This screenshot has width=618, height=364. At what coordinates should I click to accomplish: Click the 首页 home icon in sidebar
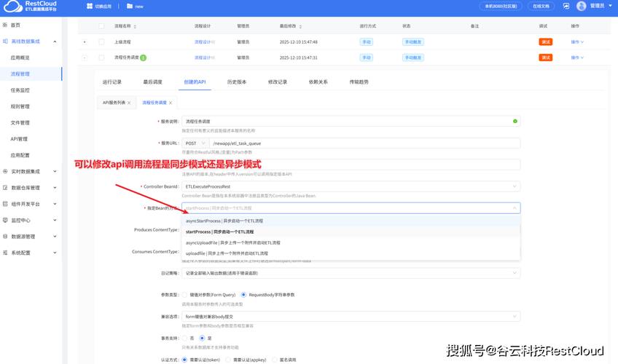(6, 25)
